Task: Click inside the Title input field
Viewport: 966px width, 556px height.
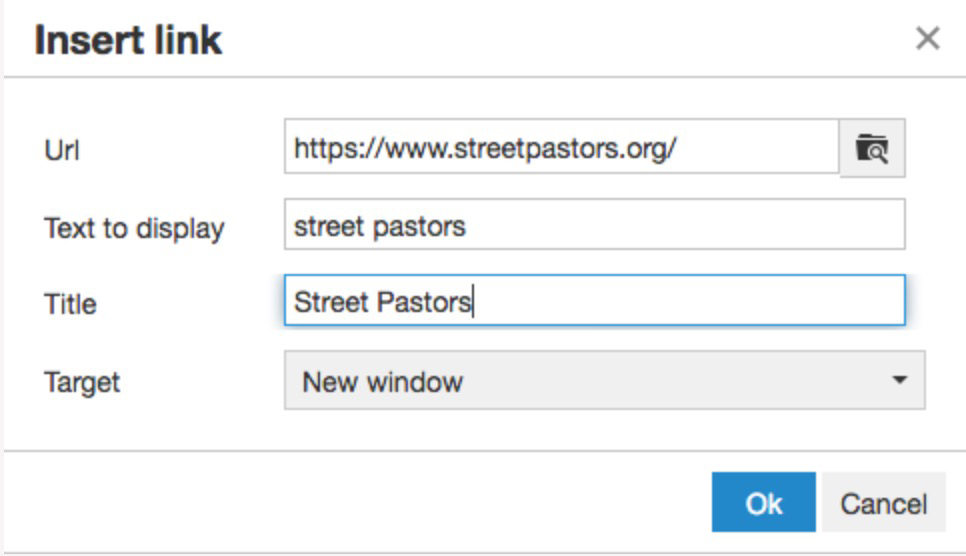Action: point(595,300)
